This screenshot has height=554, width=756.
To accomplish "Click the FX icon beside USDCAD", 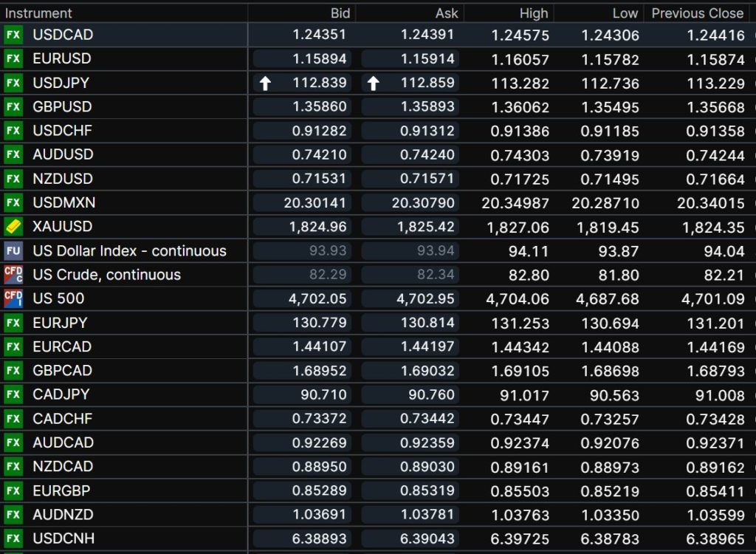I will click(13, 35).
